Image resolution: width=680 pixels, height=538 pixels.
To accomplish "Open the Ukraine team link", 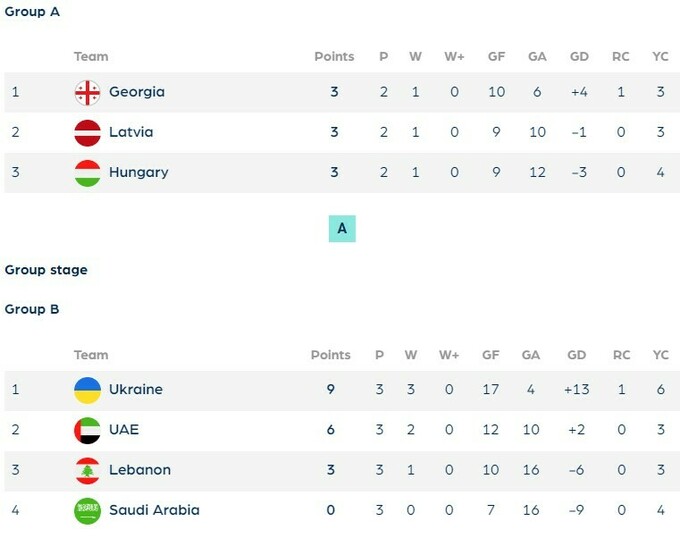I will pyautogui.click(x=135, y=390).
